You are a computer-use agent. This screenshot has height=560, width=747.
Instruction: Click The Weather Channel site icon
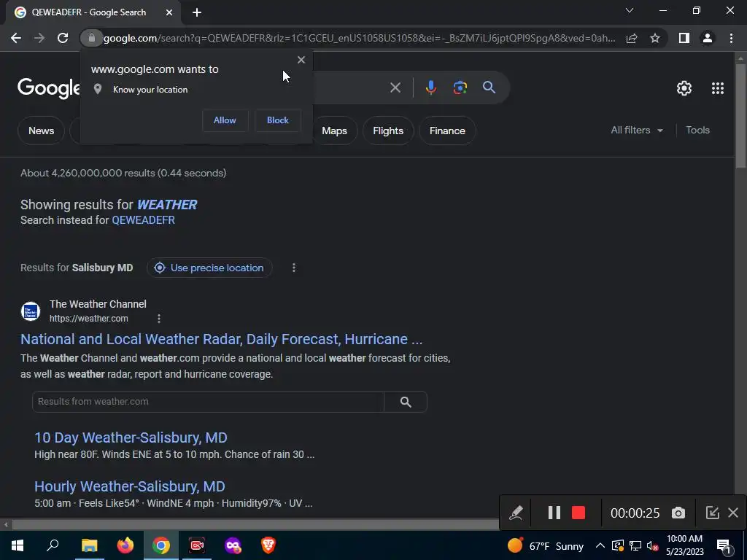tap(31, 311)
